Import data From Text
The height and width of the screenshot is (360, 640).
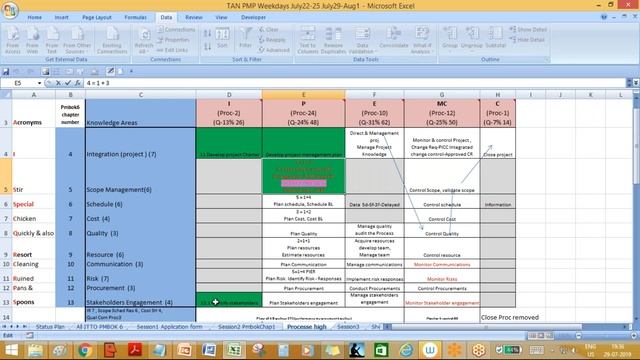click(52, 40)
